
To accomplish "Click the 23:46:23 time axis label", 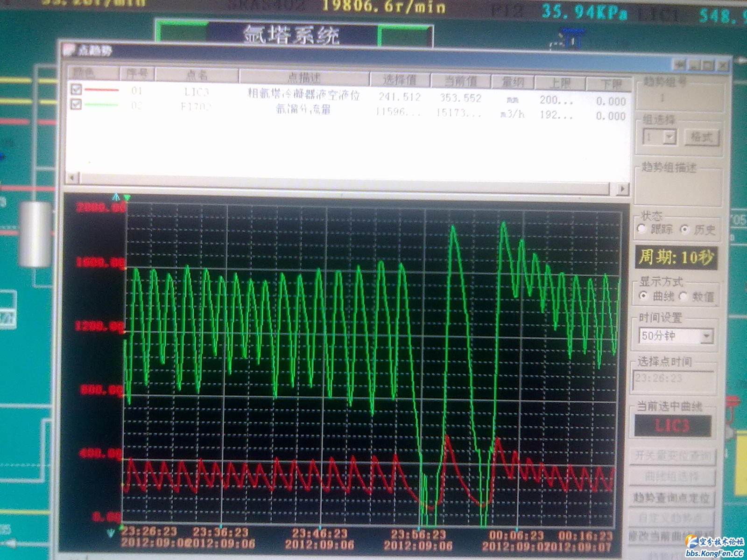I will [320, 533].
